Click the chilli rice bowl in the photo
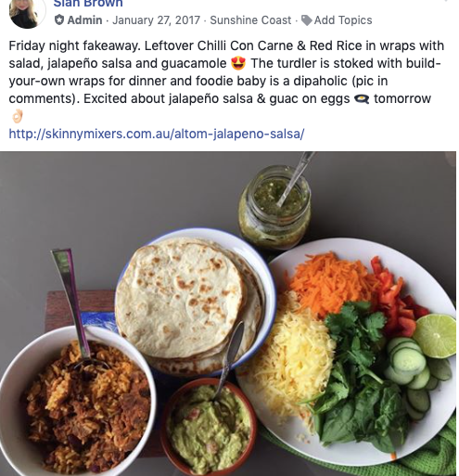Image resolution: width=459 pixels, height=476 pixels. [77, 402]
